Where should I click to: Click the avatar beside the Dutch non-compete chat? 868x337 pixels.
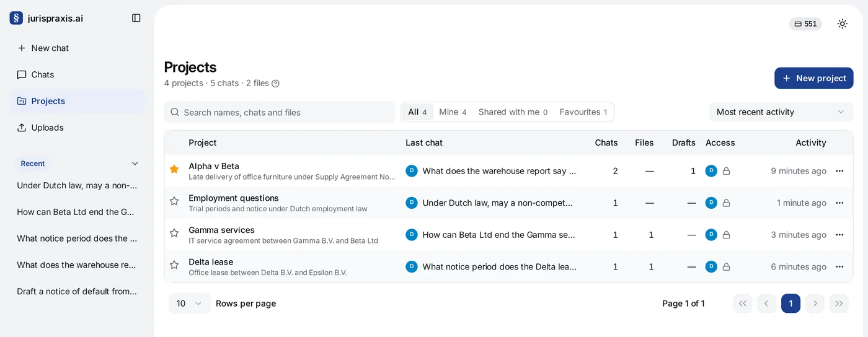coord(412,203)
